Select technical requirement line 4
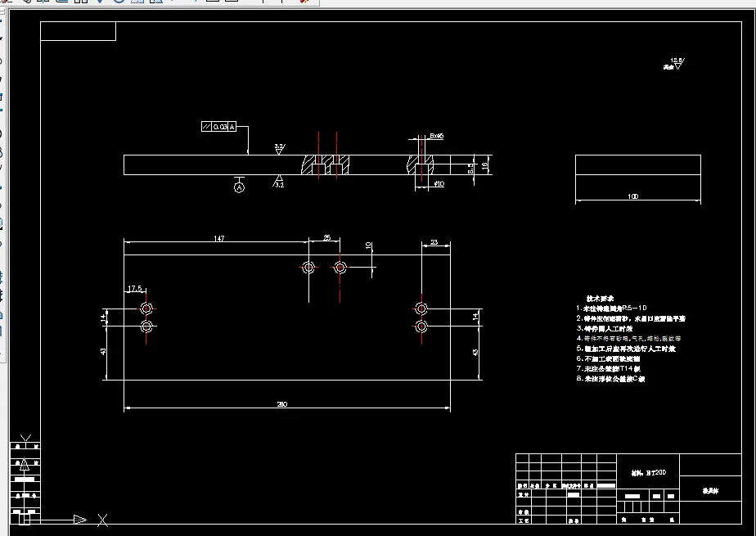The height and width of the screenshot is (536, 756). 628,338
